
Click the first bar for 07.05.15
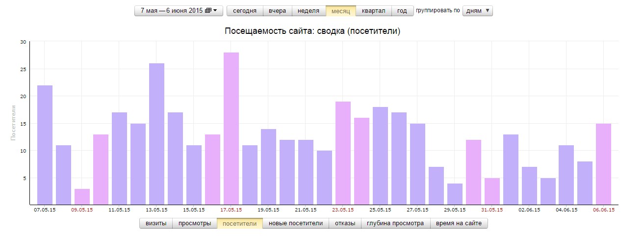tap(45, 145)
